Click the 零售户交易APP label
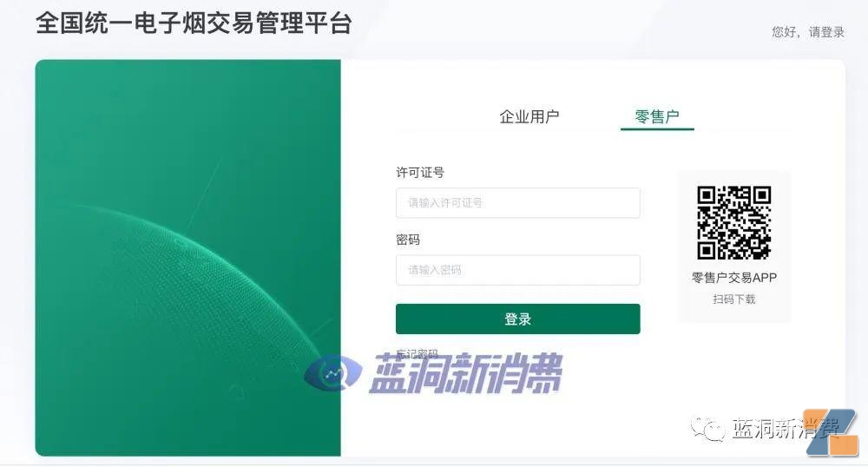Image resolution: width=868 pixels, height=467 pixels. tap(734, 278)
